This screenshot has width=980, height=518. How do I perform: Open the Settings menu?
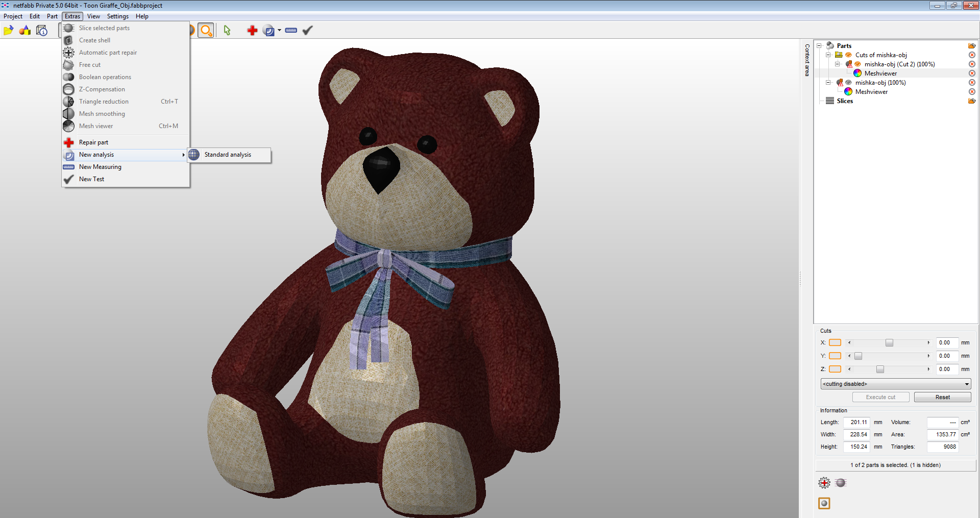pyautogui.click(x=117, y=16)
